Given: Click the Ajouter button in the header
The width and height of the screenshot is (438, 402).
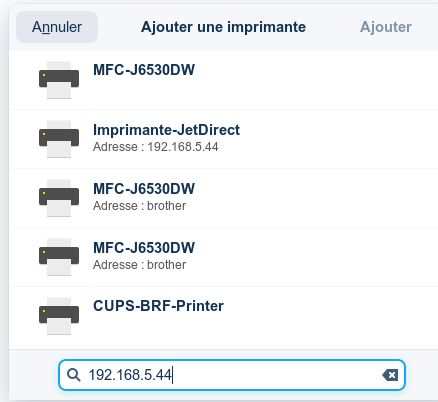Looking at the screenshot, I should (386, 27).
